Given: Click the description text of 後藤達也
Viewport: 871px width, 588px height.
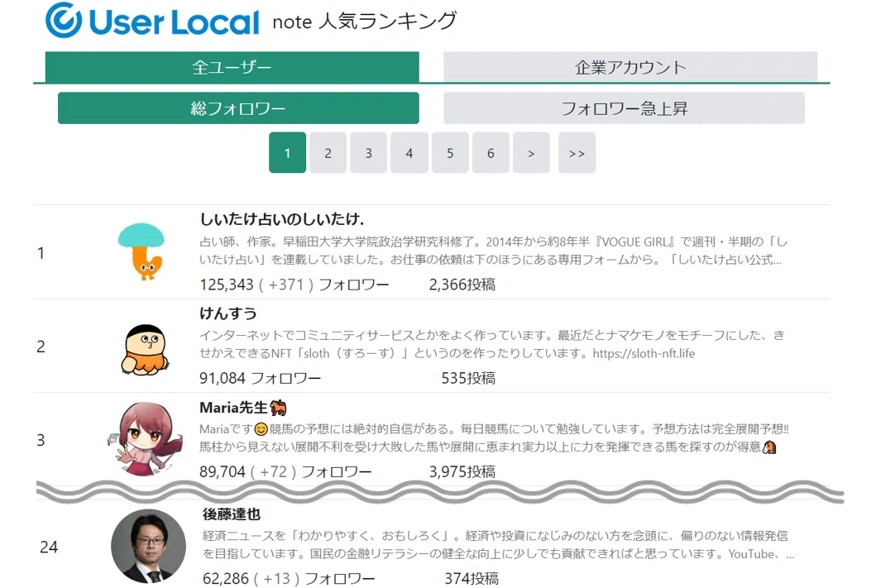Looking at the screenshot, I should [498, 545].
